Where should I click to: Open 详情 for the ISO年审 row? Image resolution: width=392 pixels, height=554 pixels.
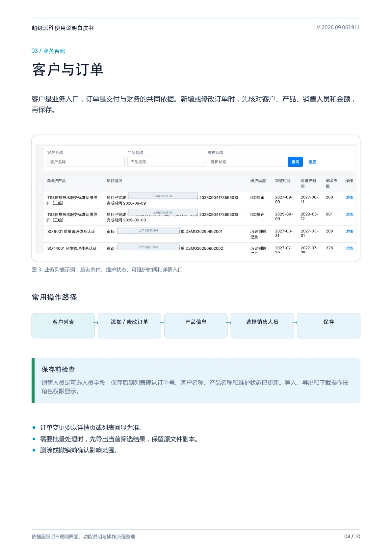(349, 198)
